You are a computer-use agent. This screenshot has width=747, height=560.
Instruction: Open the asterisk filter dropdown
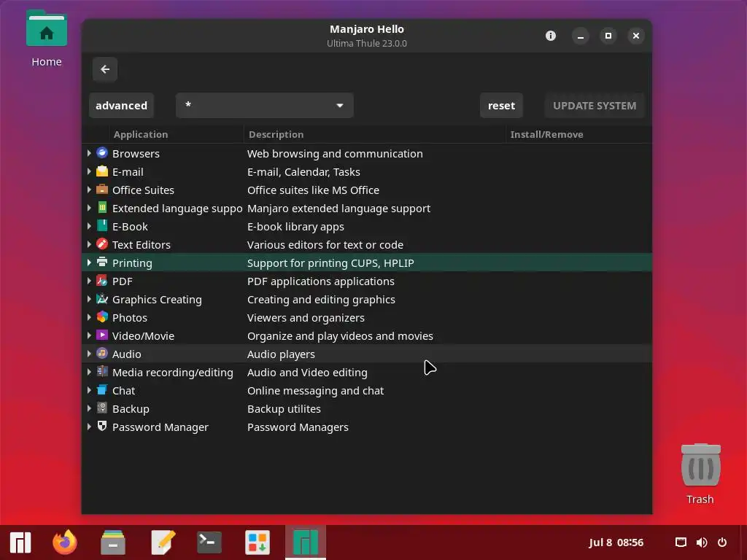(264, 105)
